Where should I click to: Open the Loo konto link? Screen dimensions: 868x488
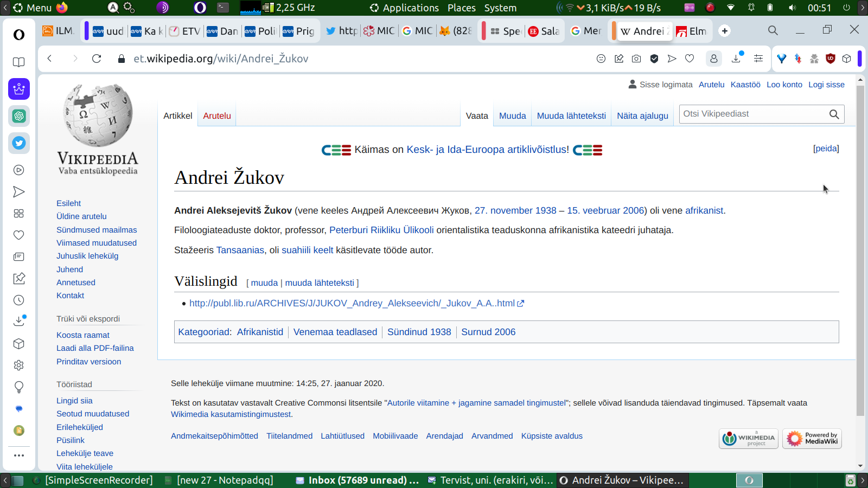point(784,85)
